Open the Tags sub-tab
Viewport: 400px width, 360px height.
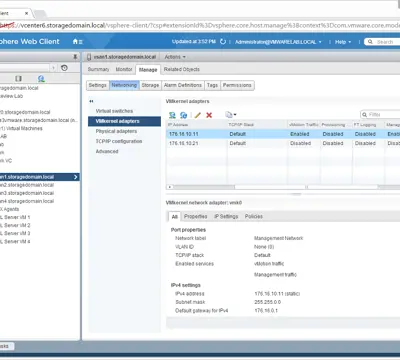coord(212,85)
